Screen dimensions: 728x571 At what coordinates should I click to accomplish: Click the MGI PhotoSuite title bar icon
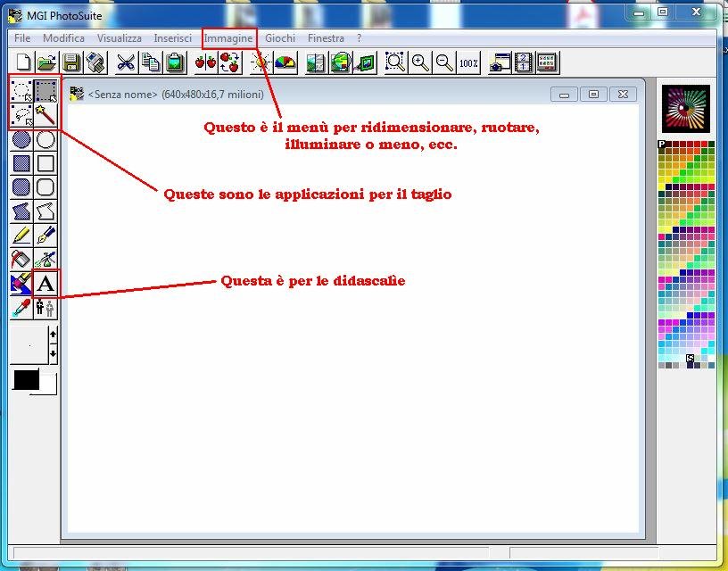pos(15,15)
